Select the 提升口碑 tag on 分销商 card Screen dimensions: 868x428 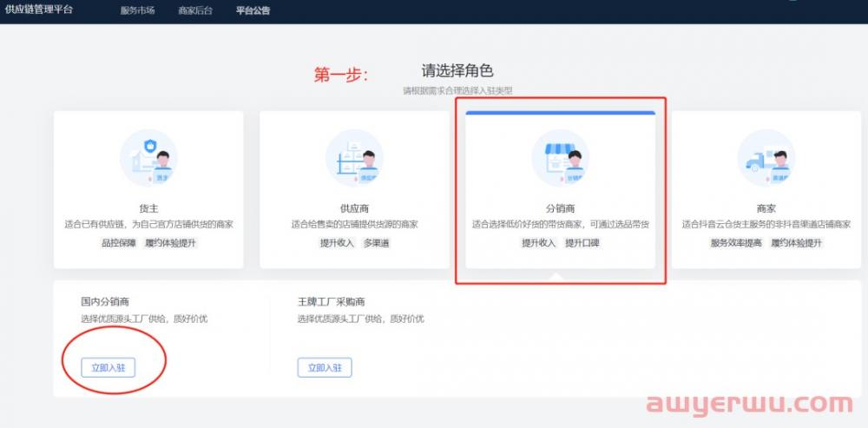[x=582, y=243]
